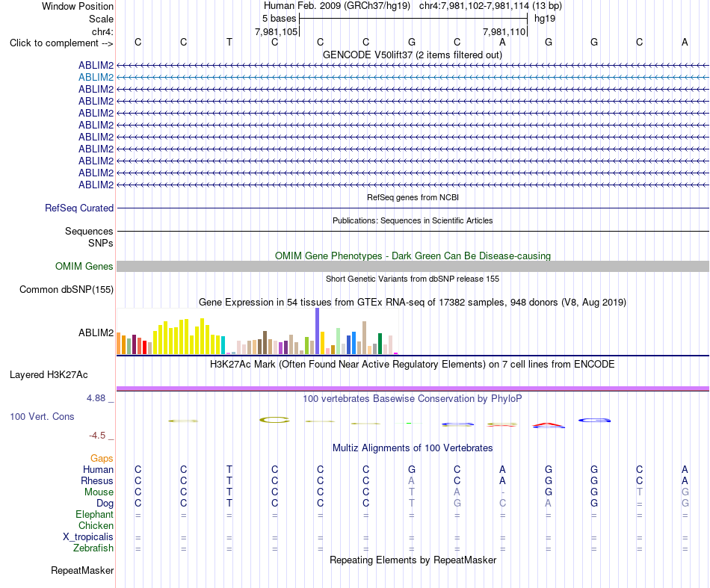Click the dash gap in Mouse alignment row

(503, 492)
